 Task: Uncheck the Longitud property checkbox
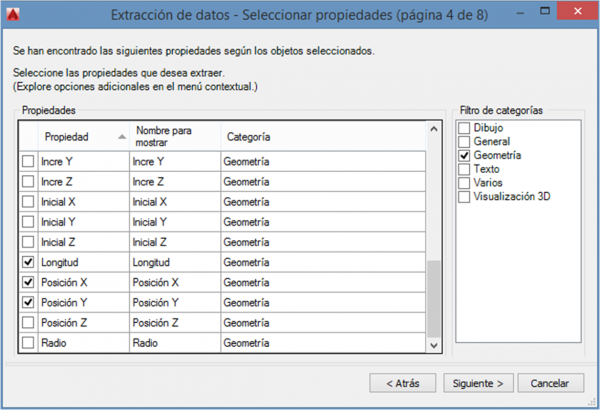pos(28,262)
